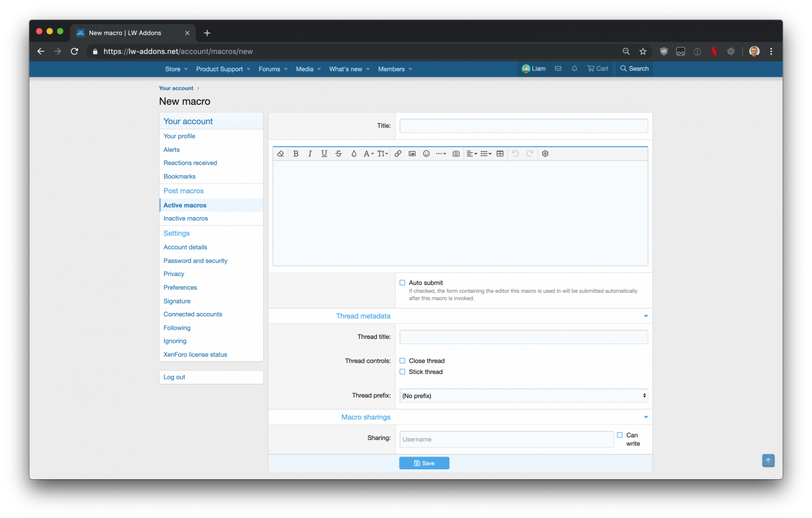Screen dimensions: 812x518
Task: Collapse the Thread metadata section
Action: [646, 316]
